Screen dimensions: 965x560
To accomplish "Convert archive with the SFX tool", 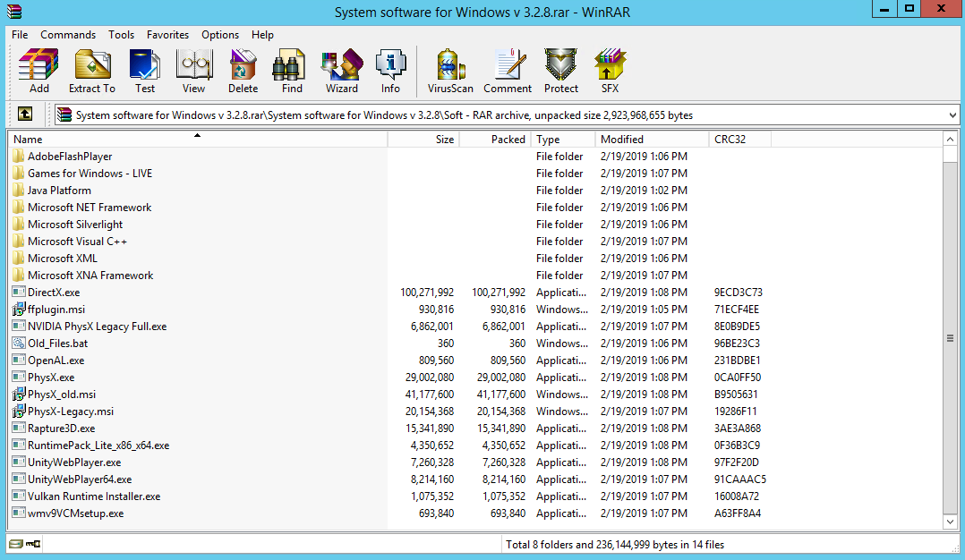I will (x=610, y=71).
